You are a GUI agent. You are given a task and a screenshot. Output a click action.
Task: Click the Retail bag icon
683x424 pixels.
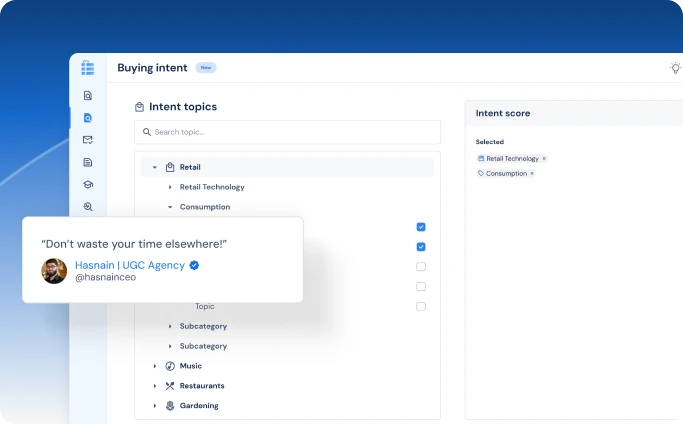coord(170,167)
